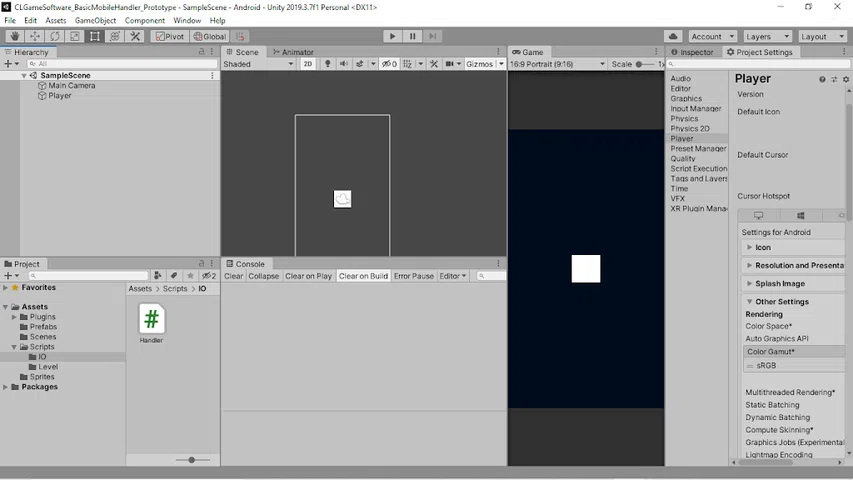
Task: Toggle Clear on Play in Console
Action: 308,276
